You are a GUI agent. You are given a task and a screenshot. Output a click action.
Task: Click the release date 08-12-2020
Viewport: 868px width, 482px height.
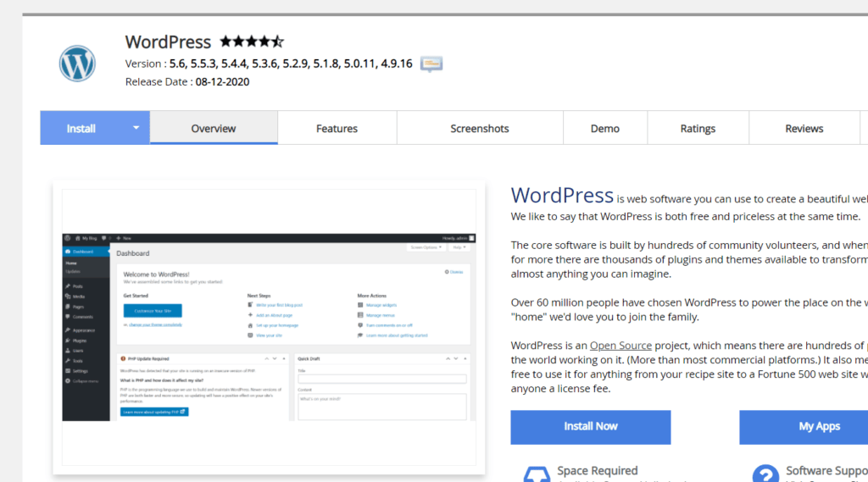point(223,82)
